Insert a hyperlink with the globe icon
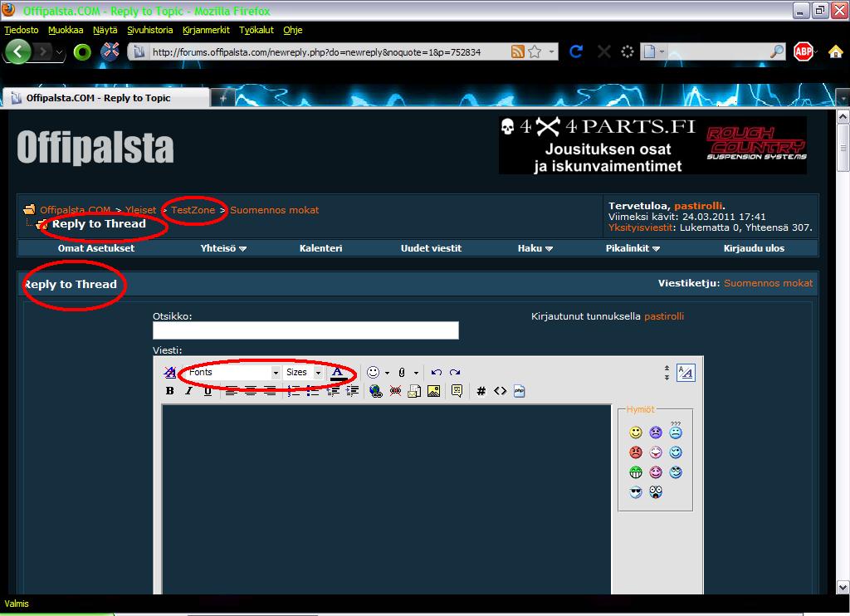The image size is (850, 616). click(x=376, y=391)
